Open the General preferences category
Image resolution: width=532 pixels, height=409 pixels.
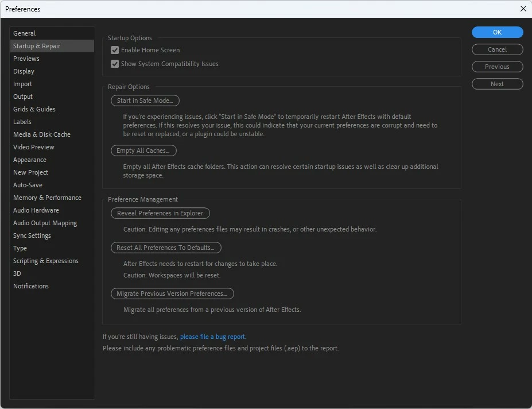coord(52,33)
